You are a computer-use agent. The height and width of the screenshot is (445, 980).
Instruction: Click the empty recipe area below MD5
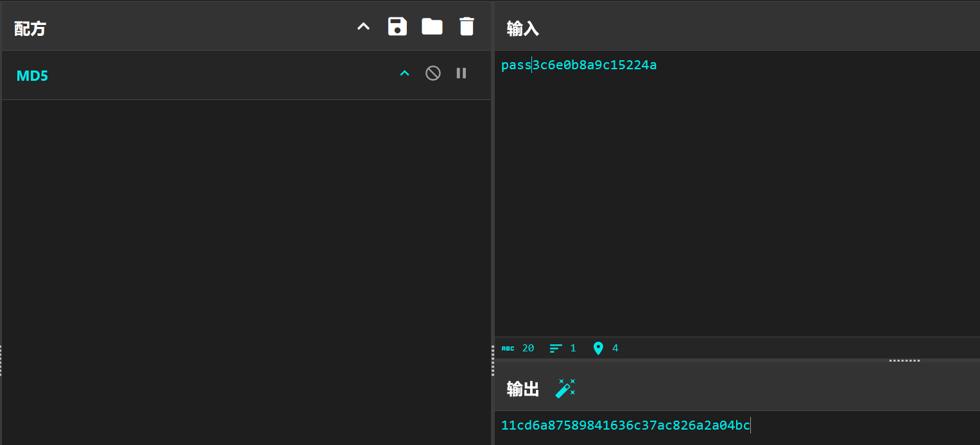click(x=246, y=256)
